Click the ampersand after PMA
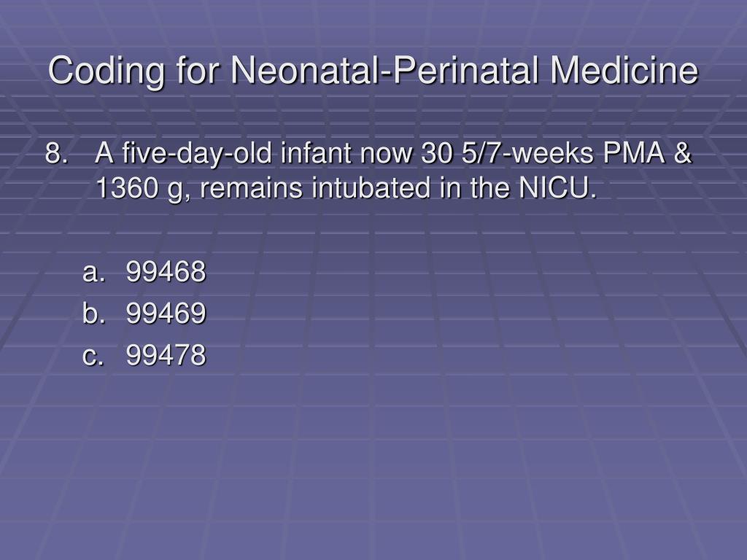The width and height of the screenshot is (747, 560). pyautogui.click(x=683, y=153)
